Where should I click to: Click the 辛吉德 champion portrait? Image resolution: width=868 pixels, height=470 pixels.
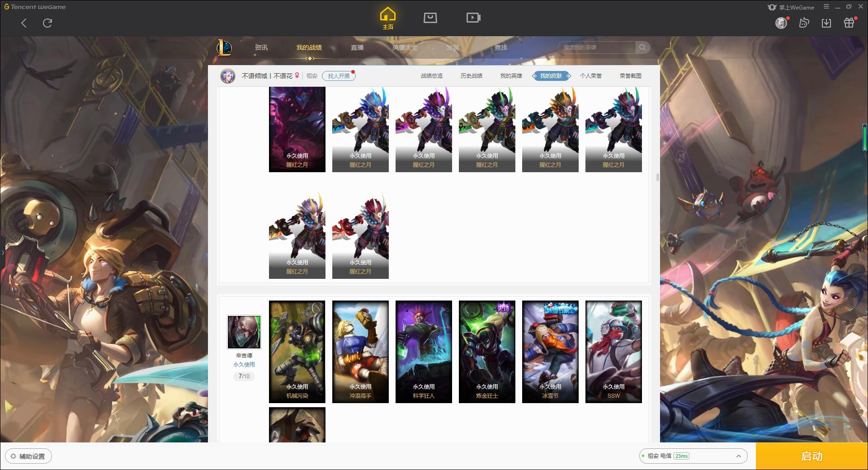(x=244, y=332)
